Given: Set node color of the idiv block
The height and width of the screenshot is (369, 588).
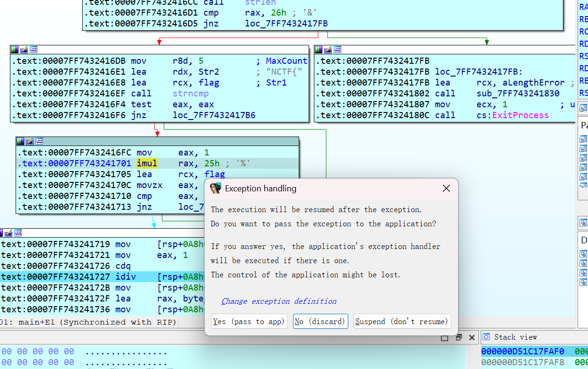Looking at the screenshot, I should (x=1, y=232).
